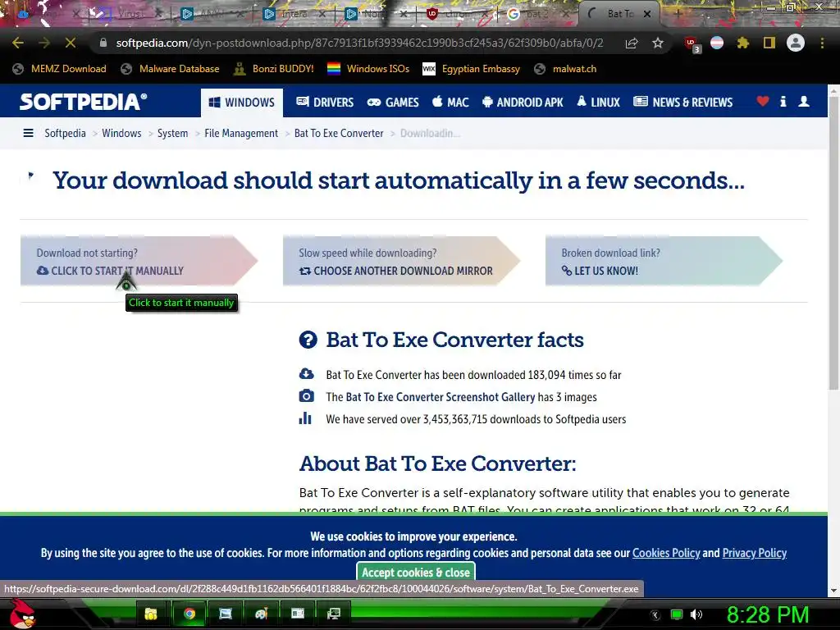Open the MEMZ Download bookmark
The image size is (840, 630).
click(x=59, y=69)
